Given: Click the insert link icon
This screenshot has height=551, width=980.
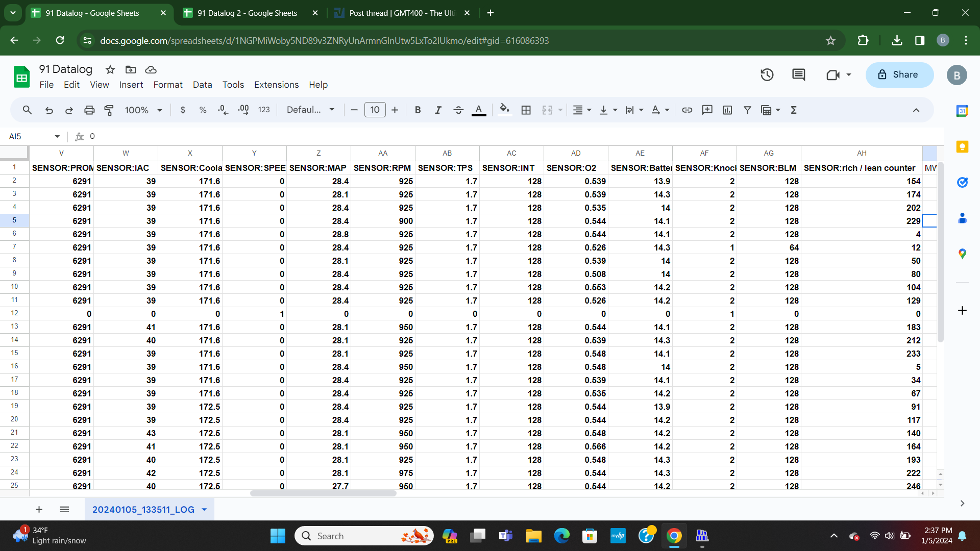Looking at the screenshot, I should [687, 110].
